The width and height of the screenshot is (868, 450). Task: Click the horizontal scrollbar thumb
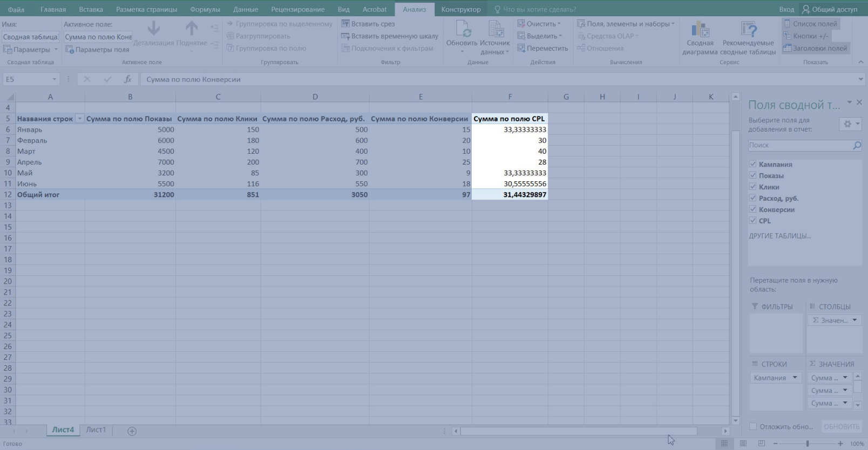(578, 431)
